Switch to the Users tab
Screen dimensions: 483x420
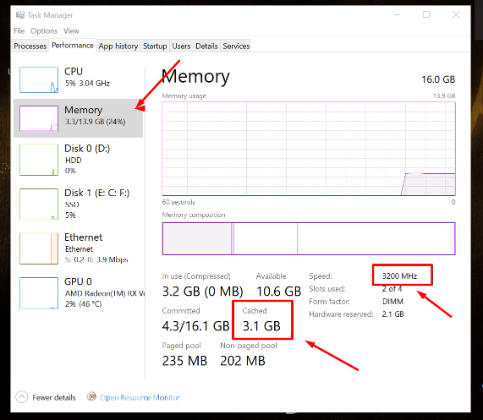pos(181,46)
